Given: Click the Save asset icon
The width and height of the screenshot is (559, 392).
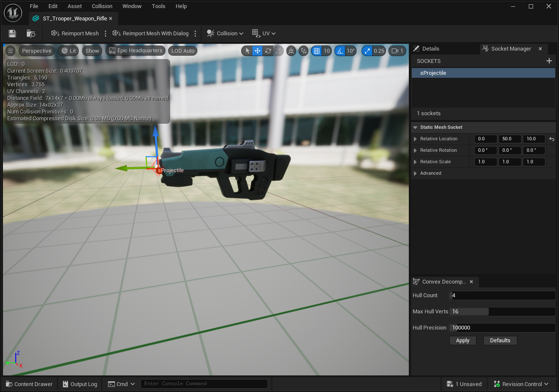Looking at the screenshot, I should pos(12,34).
